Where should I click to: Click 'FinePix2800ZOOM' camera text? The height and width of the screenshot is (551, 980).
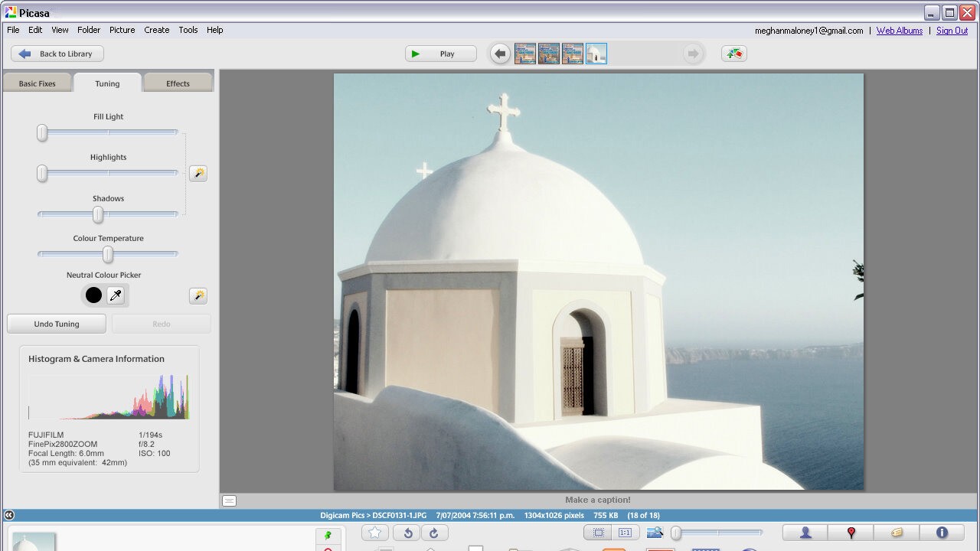(x=63, y=444)
